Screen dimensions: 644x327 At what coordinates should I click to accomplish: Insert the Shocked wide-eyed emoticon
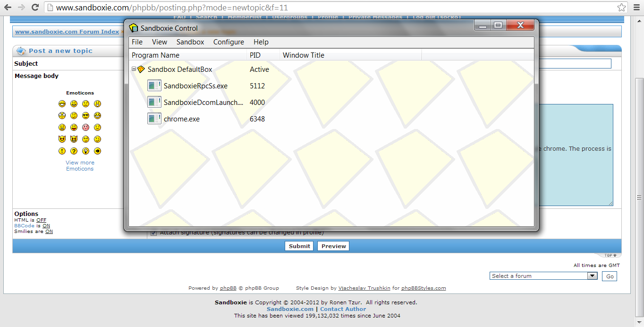point(62,115)
